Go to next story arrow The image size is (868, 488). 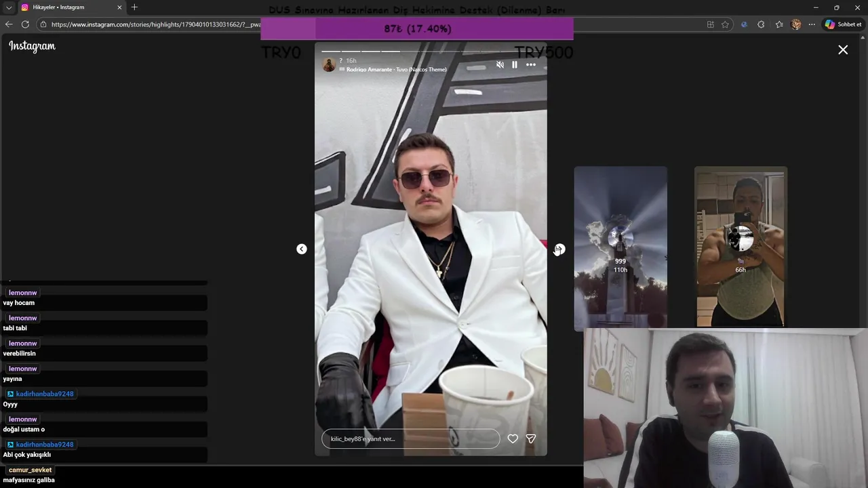coord(559,249)
